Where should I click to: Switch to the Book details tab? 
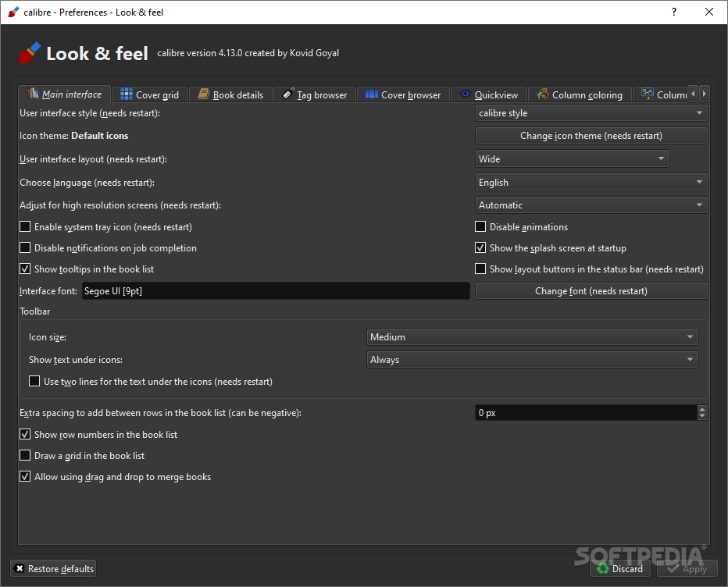point(230,94)
